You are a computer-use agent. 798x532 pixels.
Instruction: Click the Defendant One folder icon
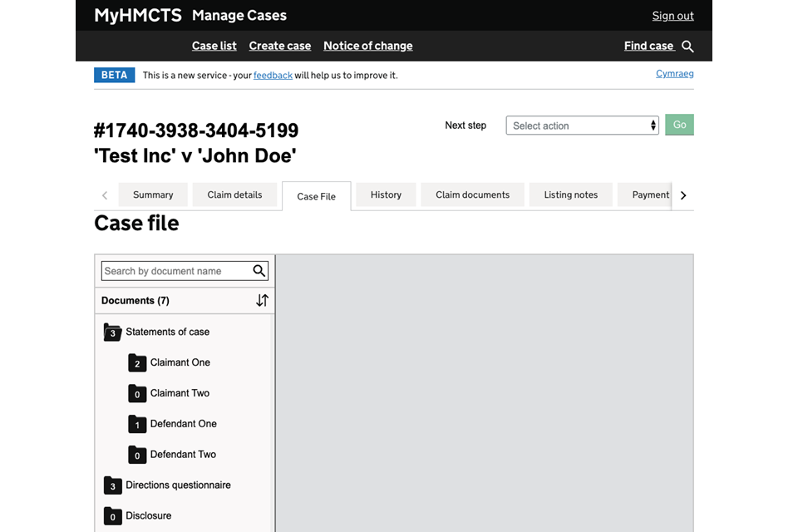[x=137, y=425]
